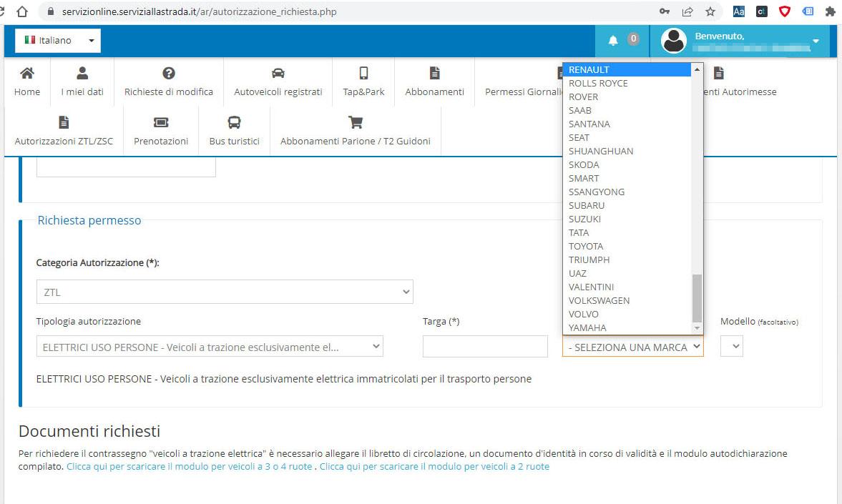Click the Bus turistici bus icon
The width and height of the screenshot is (842, 504).
(234, 122)
